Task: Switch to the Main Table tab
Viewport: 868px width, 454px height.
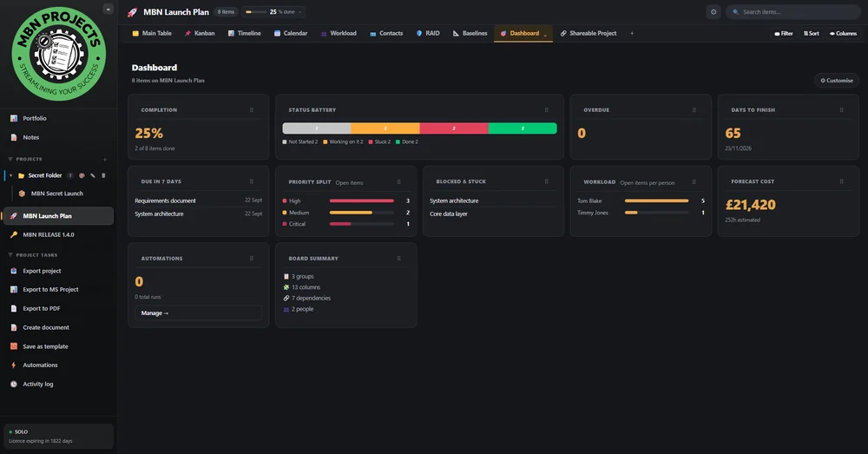Action: [x=152, y=33]
